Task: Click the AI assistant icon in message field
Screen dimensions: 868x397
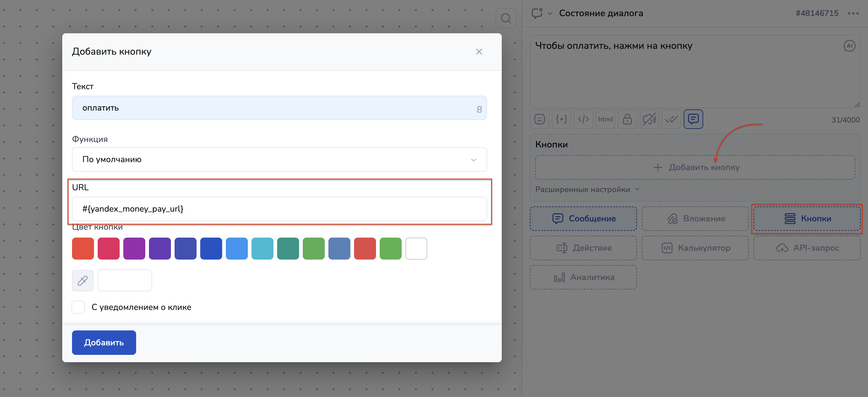Action: pyautogui.click(x=849, y=46)
